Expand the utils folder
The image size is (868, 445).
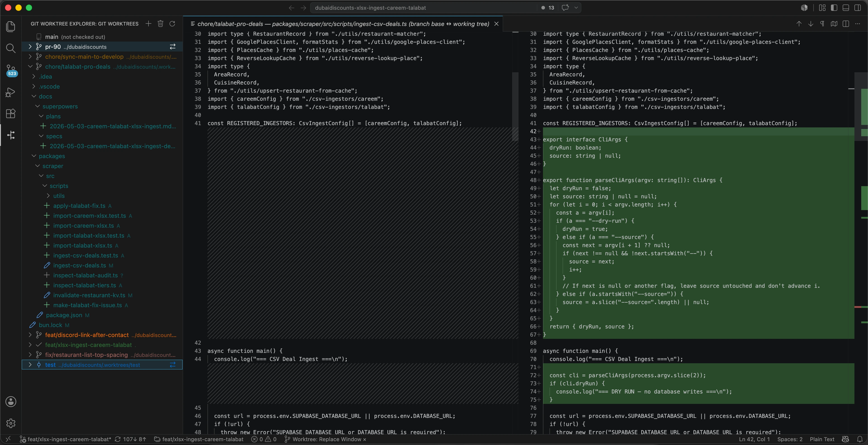(48, 196)
